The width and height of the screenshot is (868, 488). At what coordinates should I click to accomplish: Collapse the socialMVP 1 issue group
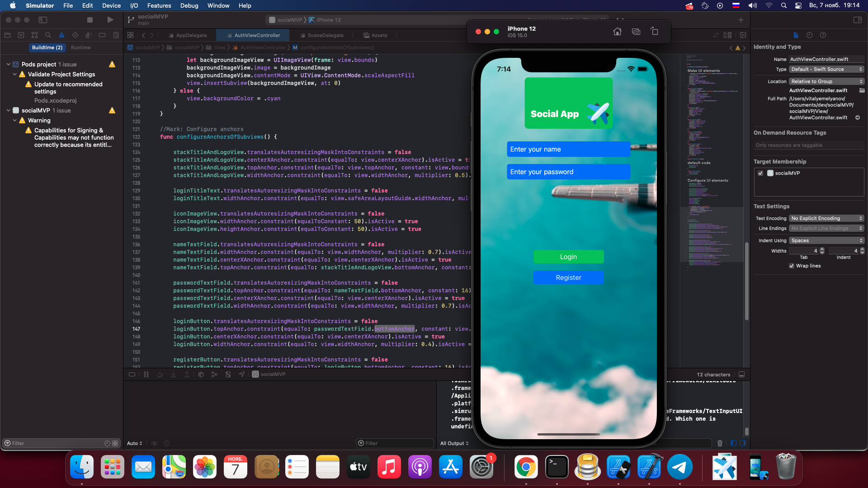(8, 110)
